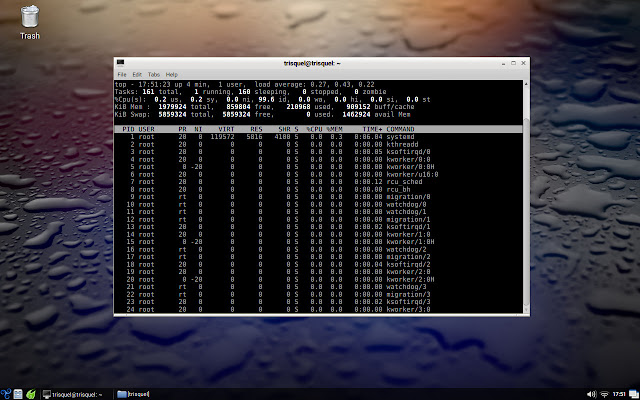Select the rcu_sched process row
Screen dimensions: 640x400
click(x=318, y=182)
